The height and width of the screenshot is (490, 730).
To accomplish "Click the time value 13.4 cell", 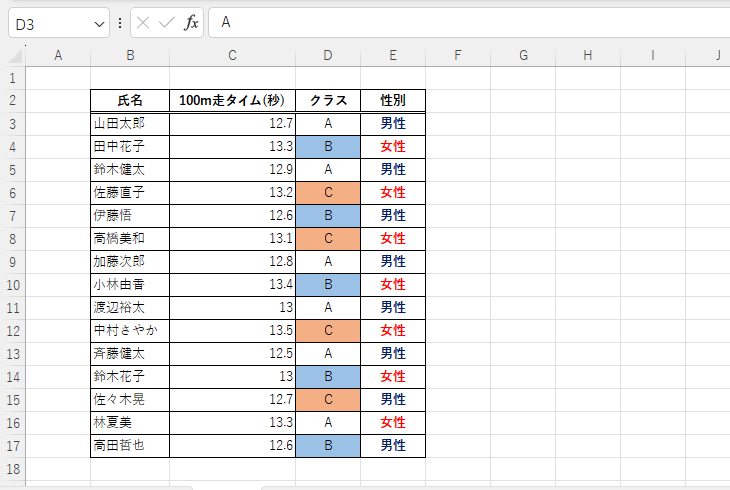I will coord(232,285).
